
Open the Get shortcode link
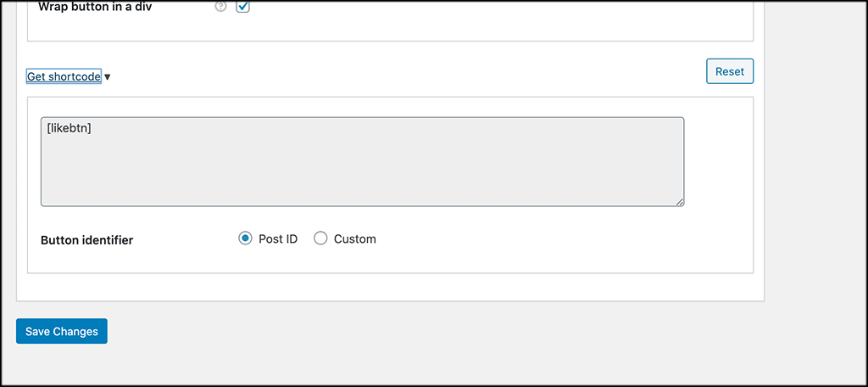[64, 76]
